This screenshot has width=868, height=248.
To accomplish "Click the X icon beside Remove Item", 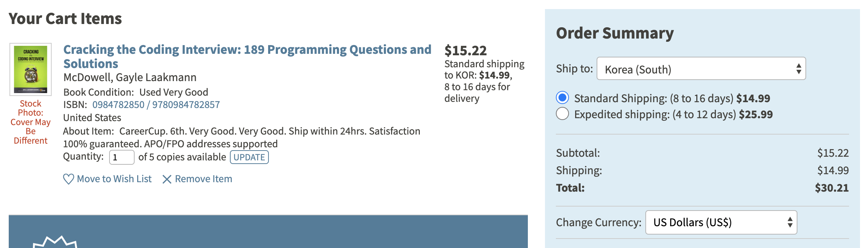I will click(167, 179).
